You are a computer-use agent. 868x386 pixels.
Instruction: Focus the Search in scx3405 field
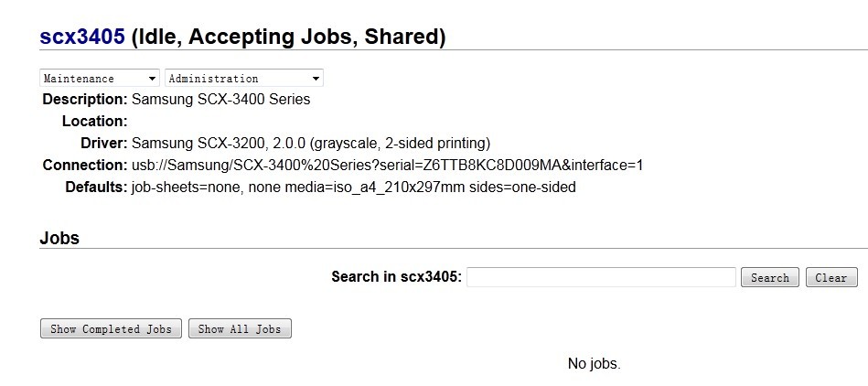point(601,277)
